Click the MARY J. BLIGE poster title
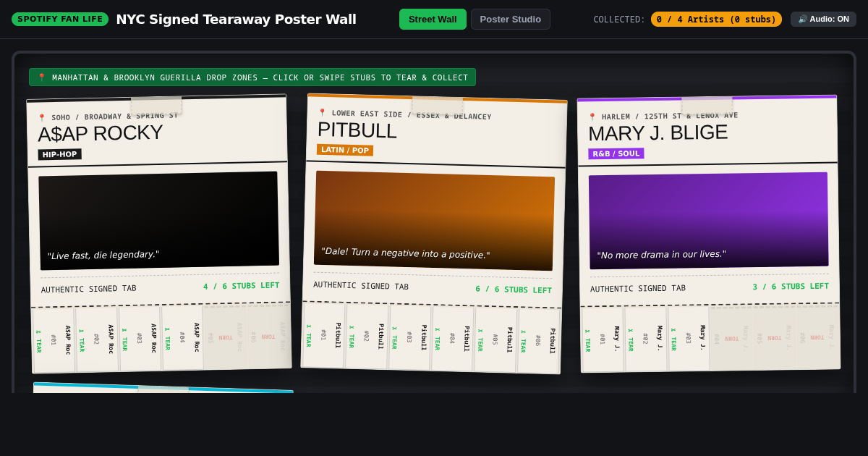 click(658, 133)
